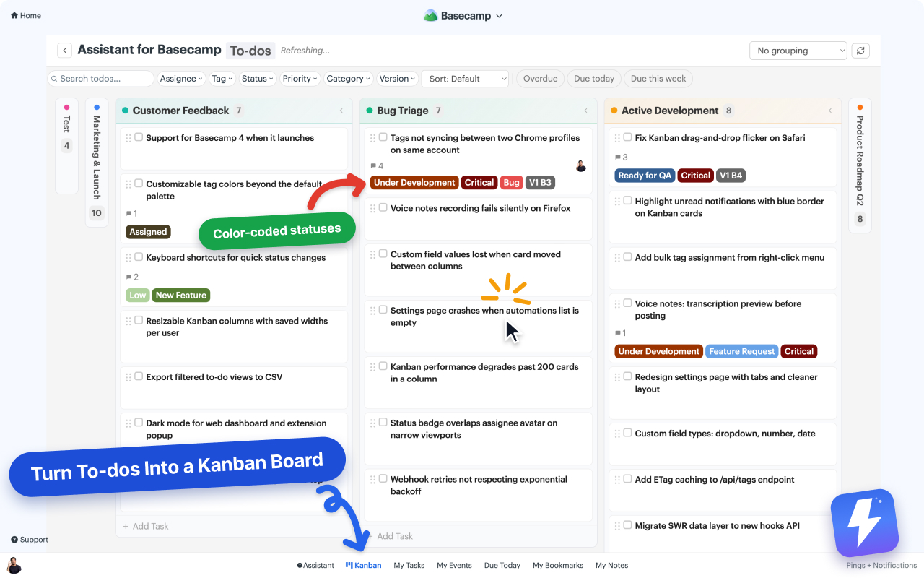924x578 pixels.
Task: Grab drag handle of Dark mode card
Action: pyautogui.click(x=128, y=423)
